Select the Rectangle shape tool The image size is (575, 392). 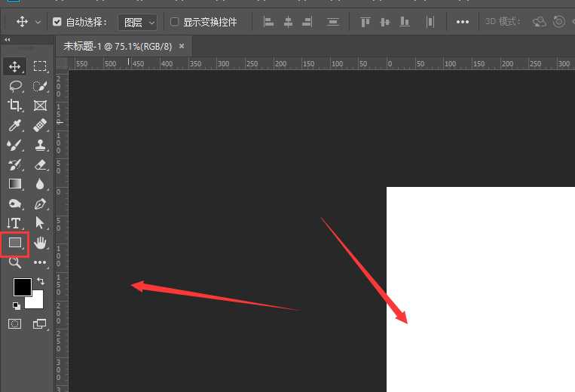coord(14,243)
